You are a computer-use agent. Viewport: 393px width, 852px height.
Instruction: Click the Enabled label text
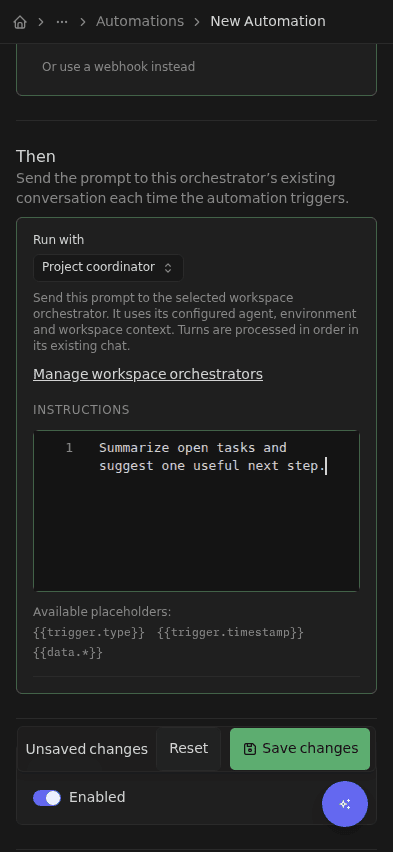(x=97, y=797)
